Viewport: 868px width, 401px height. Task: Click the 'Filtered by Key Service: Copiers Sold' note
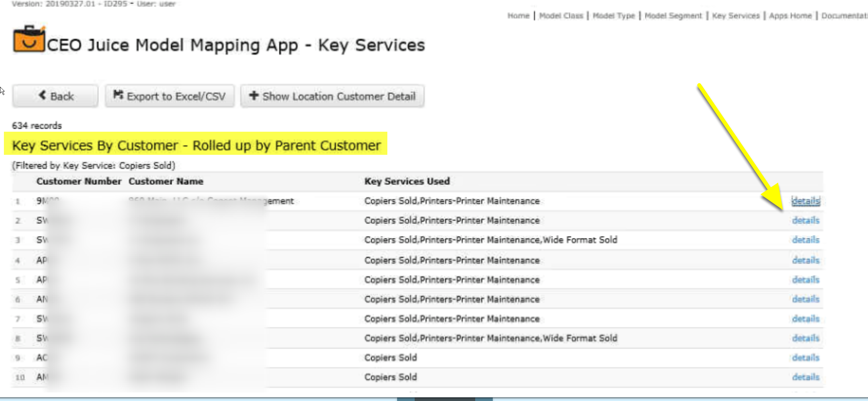(x=93, y=166)
